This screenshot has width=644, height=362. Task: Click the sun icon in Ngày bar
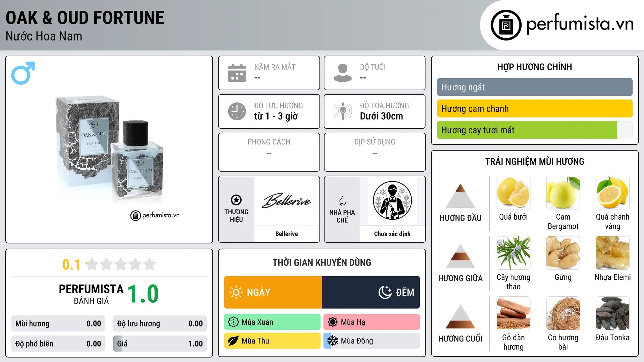[236, 292]
